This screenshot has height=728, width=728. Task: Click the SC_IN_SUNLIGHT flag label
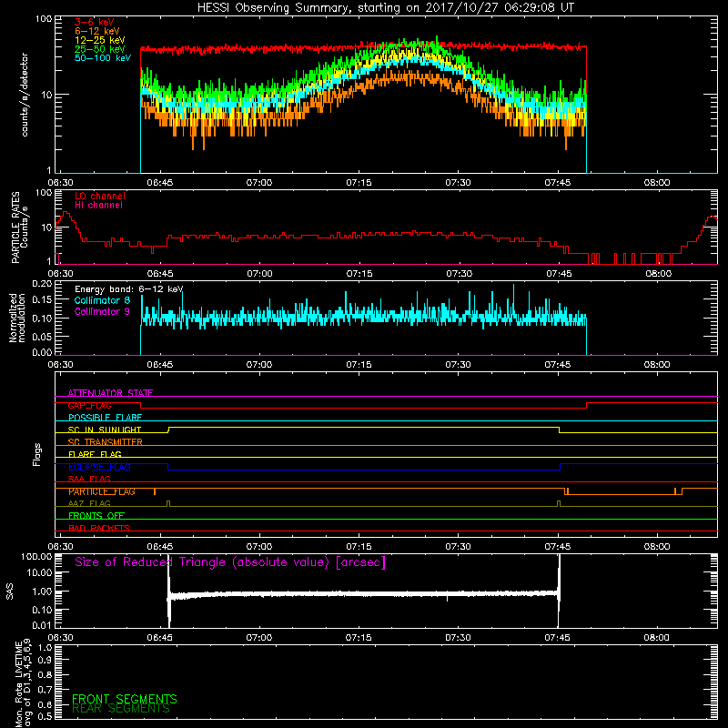(105, 430)
